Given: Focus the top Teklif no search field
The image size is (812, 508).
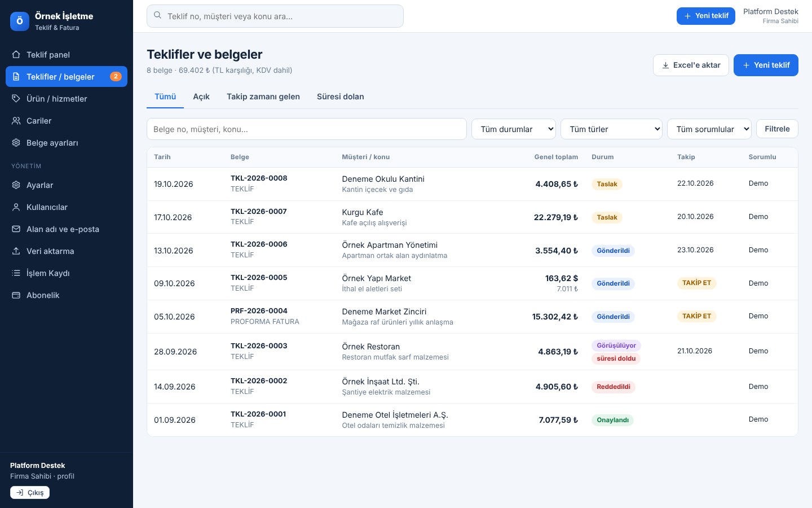Looking at the screenshot, I should click(275, 16).
